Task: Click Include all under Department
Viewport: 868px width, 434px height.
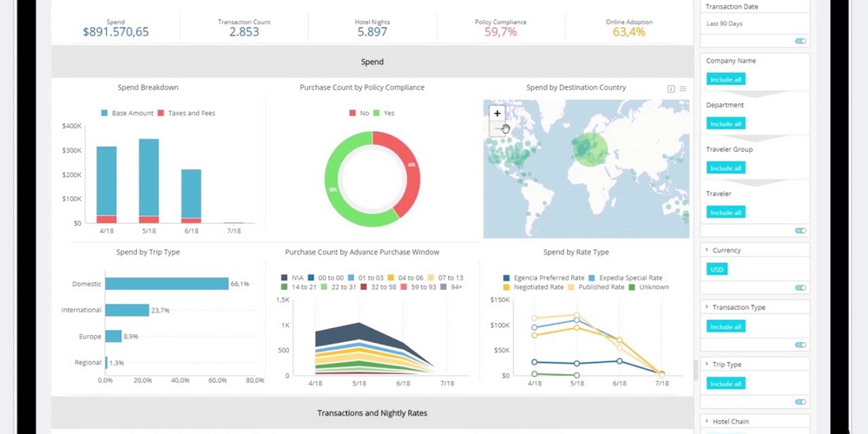Action: coord(726,123)
